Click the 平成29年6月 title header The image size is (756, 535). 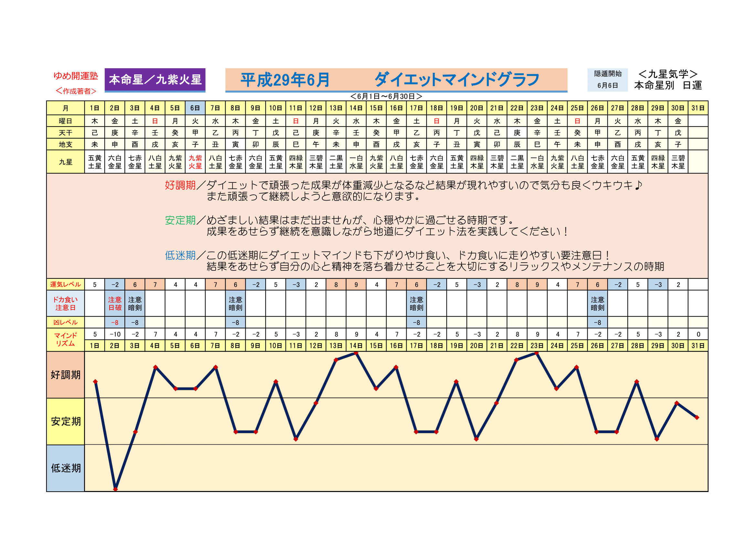click(x=285, y=80)
